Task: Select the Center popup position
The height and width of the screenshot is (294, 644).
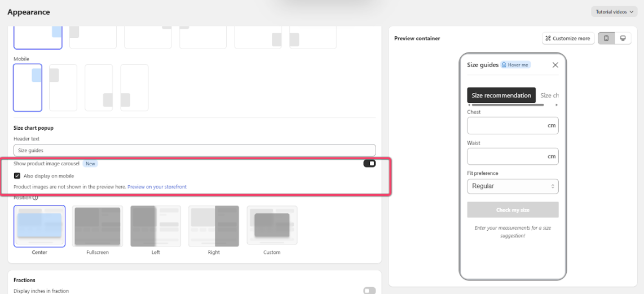Action: coord(39,226)
